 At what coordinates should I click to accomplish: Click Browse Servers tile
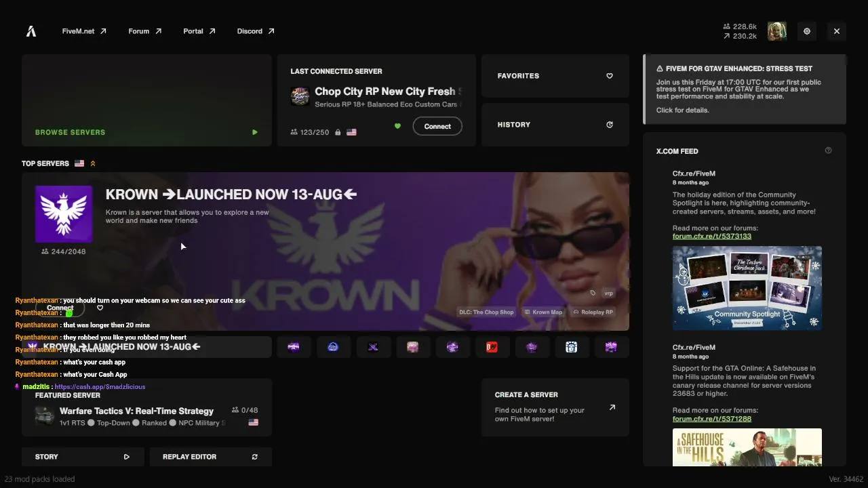(x=146, y=100)
